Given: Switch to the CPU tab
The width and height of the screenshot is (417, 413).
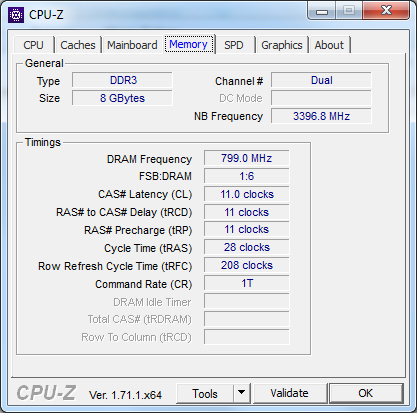Looking at the screenshot, I should click(33, 45).
